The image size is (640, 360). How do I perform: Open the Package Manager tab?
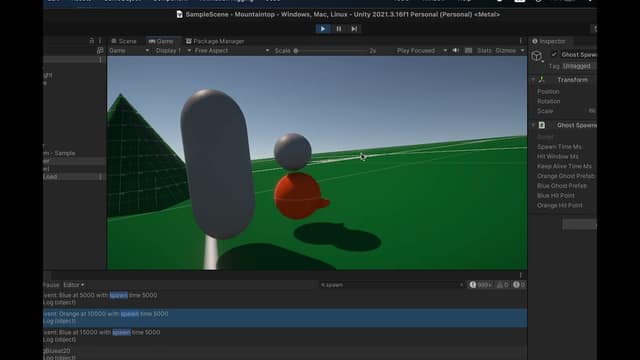[215, 41]
